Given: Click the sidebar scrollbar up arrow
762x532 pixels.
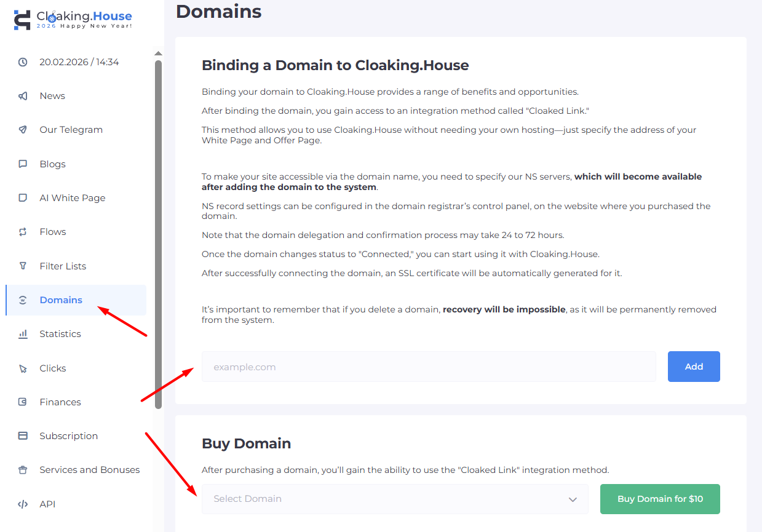Looking at the screenshot, I should tap(158, 54).
